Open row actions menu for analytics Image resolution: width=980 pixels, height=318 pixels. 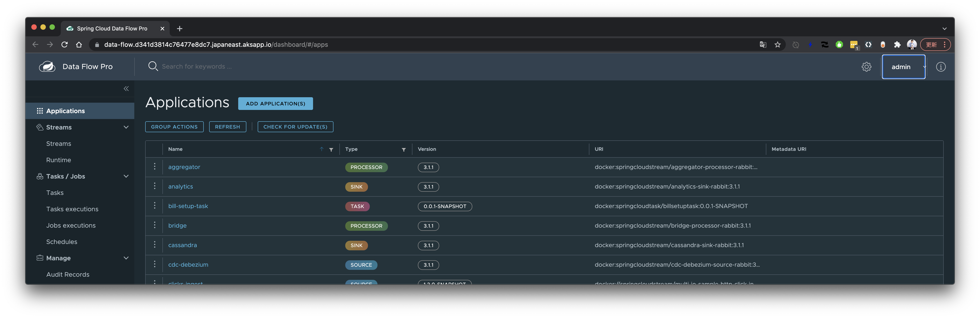coord(154,186)
